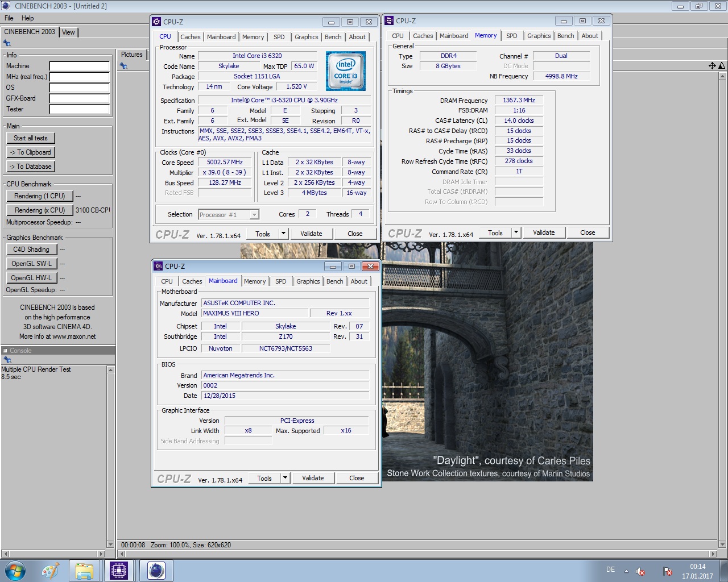This screenshot has width=728, height=582.
Task: Open the File menu
Action: (9, 18)
